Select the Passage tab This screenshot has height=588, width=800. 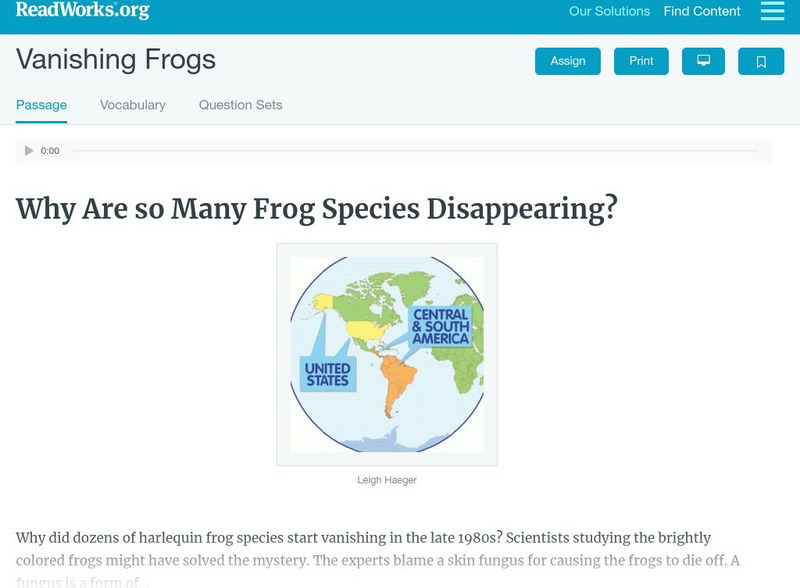[41, 105]
